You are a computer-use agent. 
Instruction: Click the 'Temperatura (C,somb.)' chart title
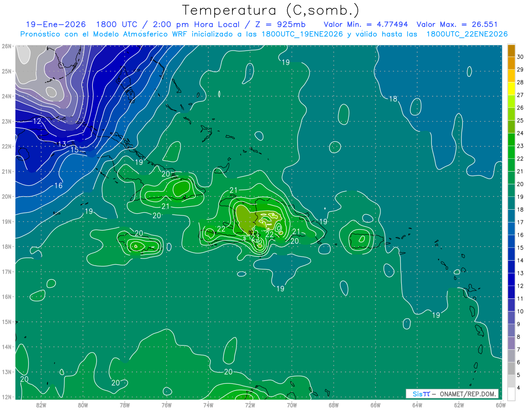point(271,10)
